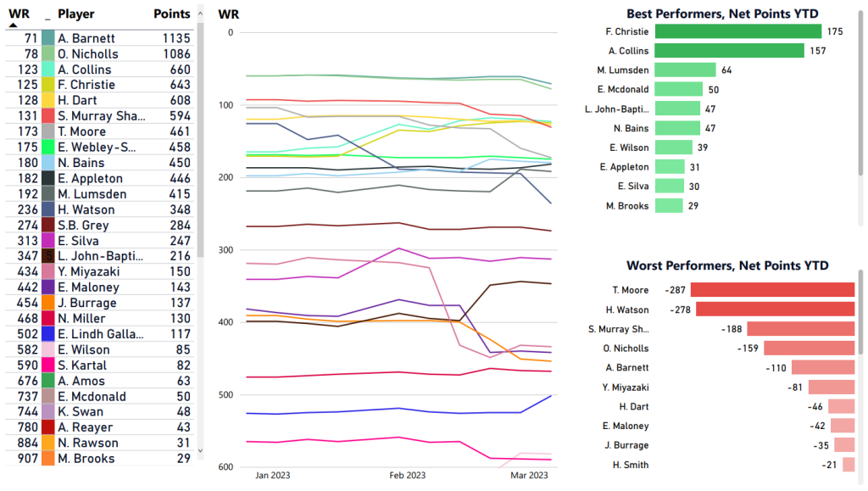Image resolution: width=868 pixels, height=491 pixels.
Task: Select H. Watson bar in Worst Performers
Action: point(775,310)
